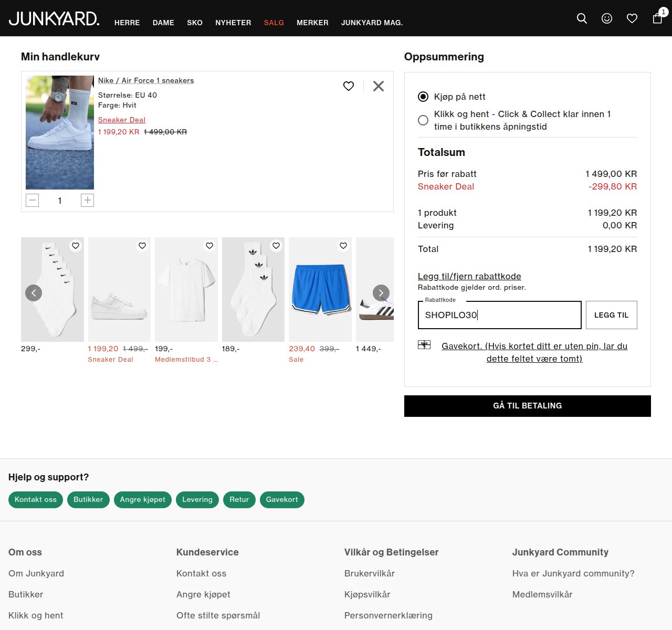
Task: Open the white t-shirt product thumbnail
Action: pyautogui.click(x=186, y=289)
